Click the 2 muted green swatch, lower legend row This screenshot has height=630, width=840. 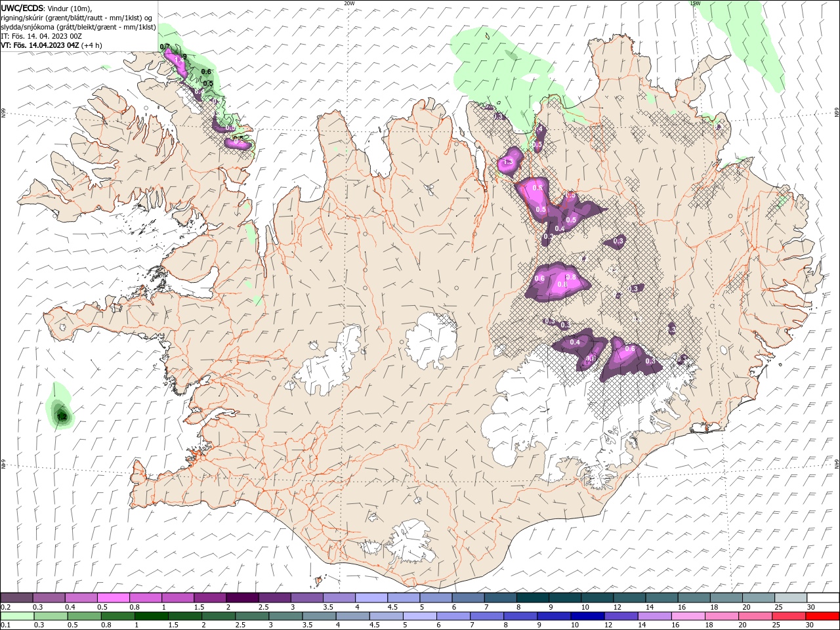[219, 616]
